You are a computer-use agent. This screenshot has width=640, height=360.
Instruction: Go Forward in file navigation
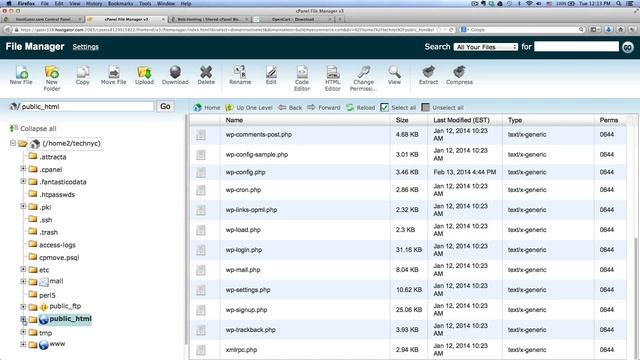[x=324, y=108]
